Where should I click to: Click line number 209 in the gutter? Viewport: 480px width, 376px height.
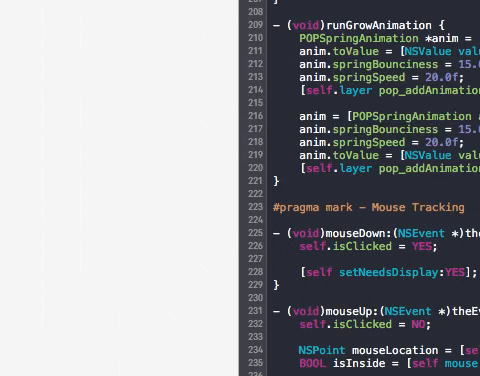tap(255, 25)
